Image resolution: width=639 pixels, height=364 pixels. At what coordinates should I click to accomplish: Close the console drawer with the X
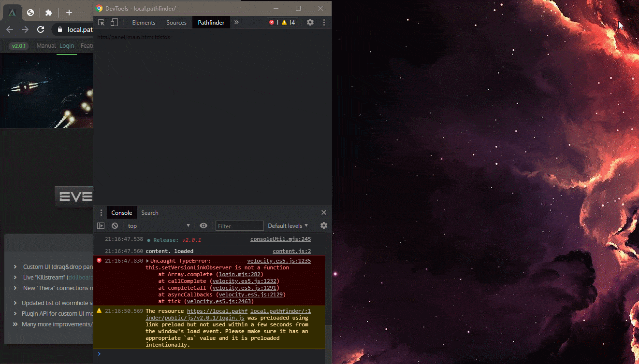click(324, 213)
